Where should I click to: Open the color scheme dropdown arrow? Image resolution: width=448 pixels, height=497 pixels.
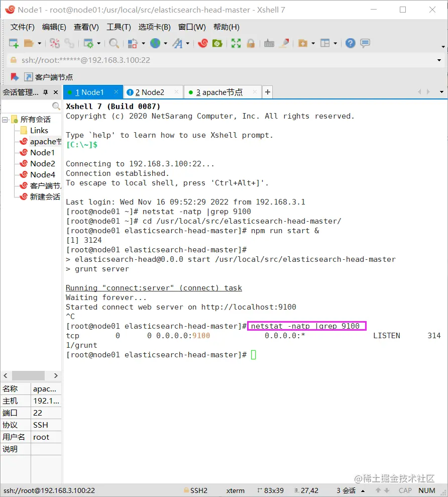(143, 43)
